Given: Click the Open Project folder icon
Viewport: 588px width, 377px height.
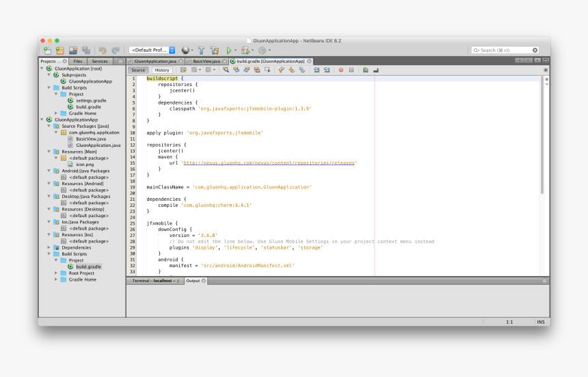Looking at the screenshot, I should pyautogui.click(x=73, y=51).
